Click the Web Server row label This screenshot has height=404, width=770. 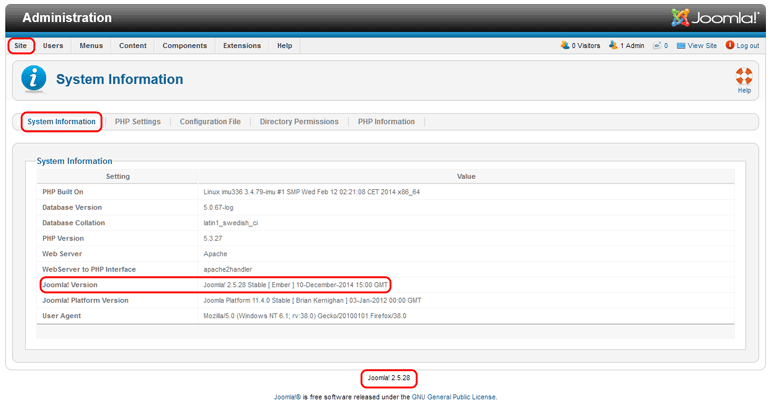[x=62, y=254]
